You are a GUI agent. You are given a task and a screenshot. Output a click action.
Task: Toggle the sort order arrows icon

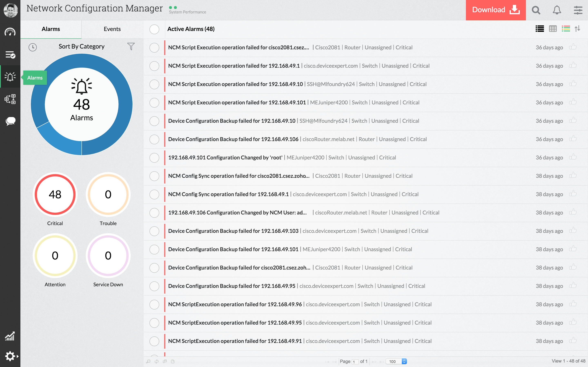[x=578, y=29]
